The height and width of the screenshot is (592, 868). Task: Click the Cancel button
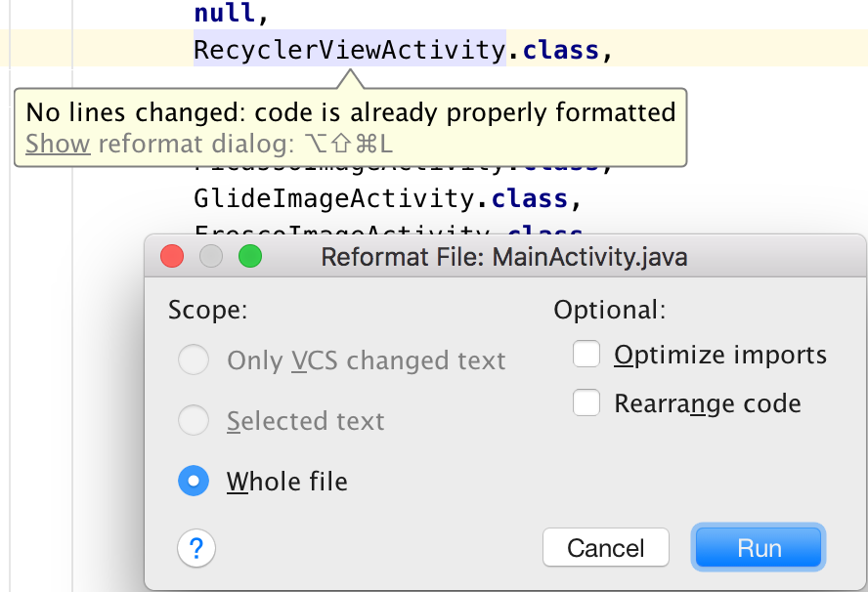606,548
